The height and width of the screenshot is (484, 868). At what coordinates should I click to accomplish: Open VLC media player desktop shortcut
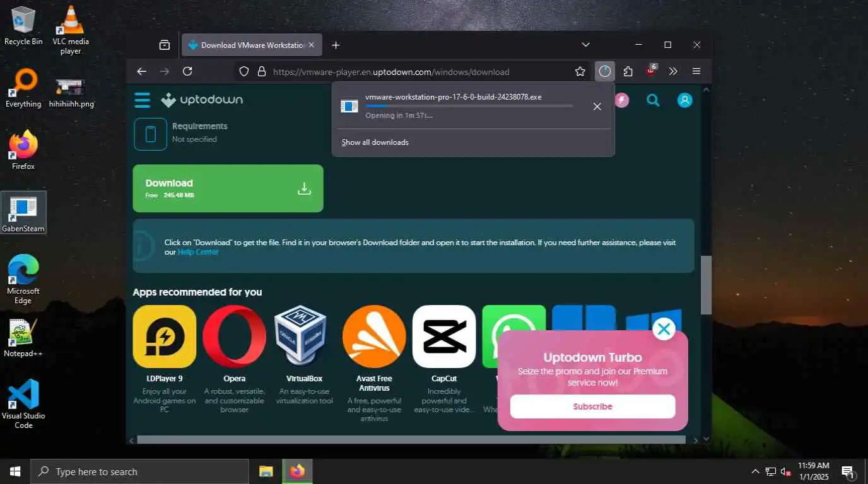click(x=71, y=29)
